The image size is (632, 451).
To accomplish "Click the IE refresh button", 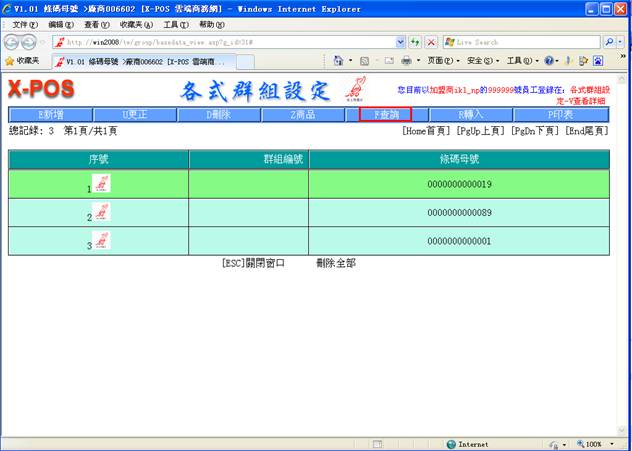I will [x=415, y=42].
